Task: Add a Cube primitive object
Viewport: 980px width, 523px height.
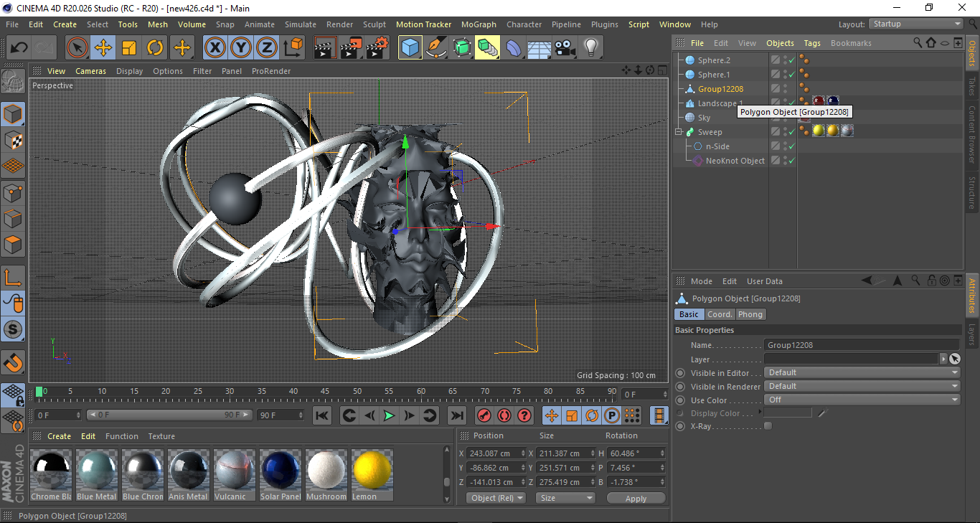Action: [410, 48]
